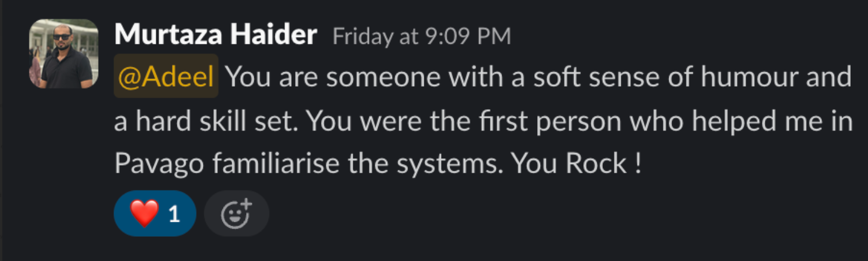This screenshot has width=868, height=261.
Task: Click the reaction count number 1
Action: pyautogui.click(x=175, y=215)
